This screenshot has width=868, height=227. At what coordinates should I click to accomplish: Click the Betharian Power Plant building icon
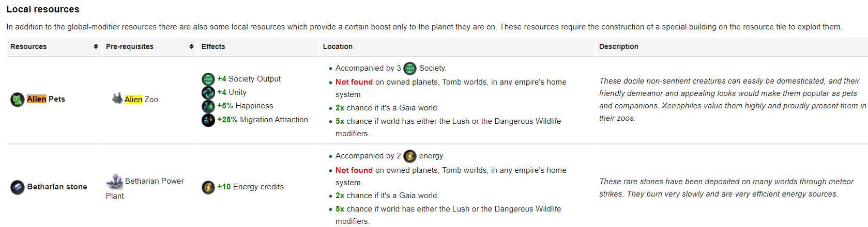click(x=114, y=181)
